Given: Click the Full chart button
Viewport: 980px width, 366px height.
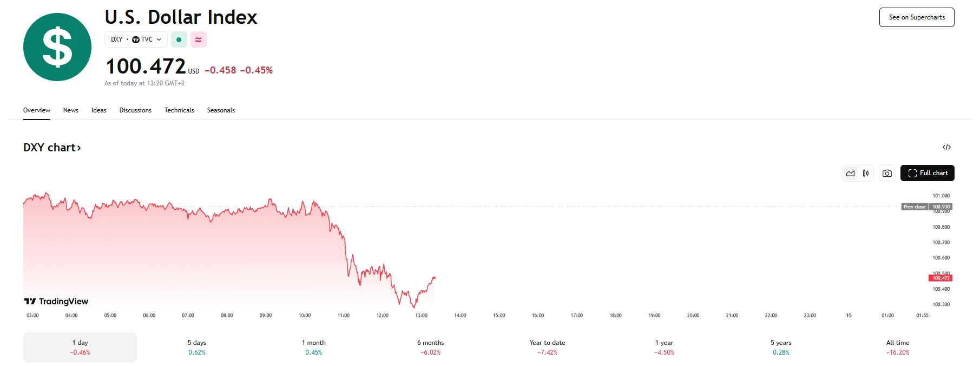Looking at the screenshot, I should (927, 173).
